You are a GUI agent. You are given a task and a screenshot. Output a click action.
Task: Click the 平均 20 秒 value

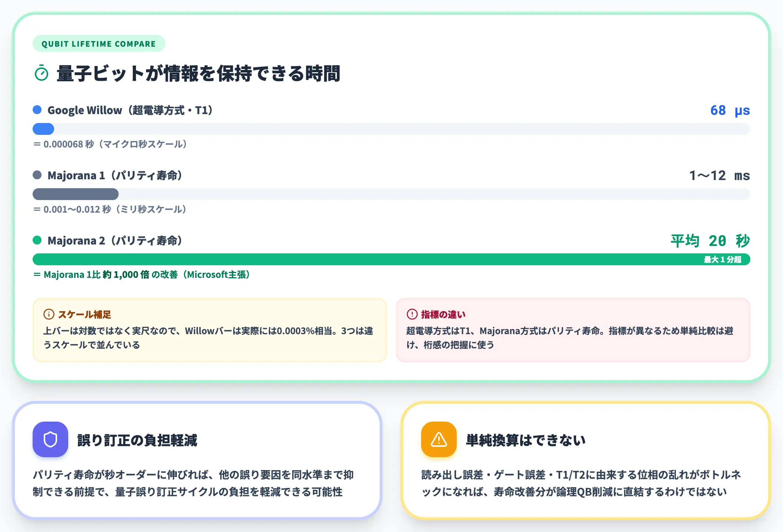[x=710, y=241]
